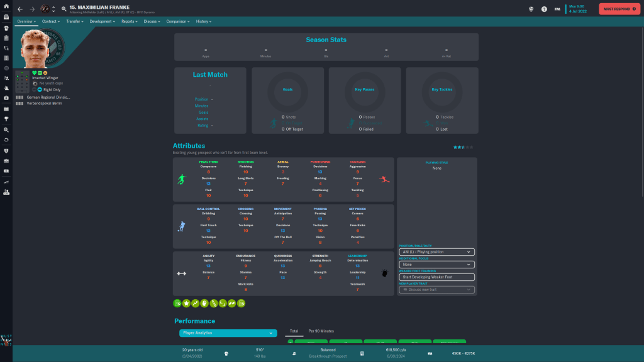This screenshot has height=362, width=644.
Task: Open the Development menu
Action: (102, 21)
